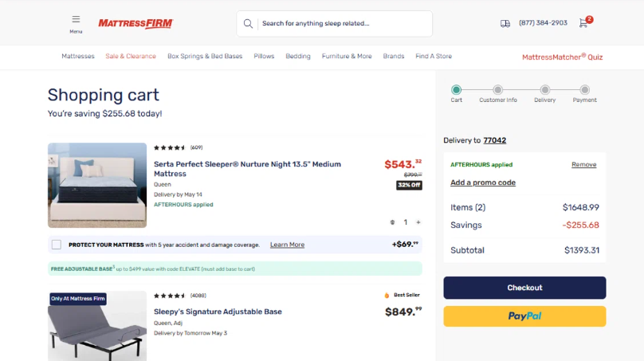Image resolution: width=644 pixels, height=361 pixels.
Task: Click the $543 Serta price
Action: [x=403, y=164]
